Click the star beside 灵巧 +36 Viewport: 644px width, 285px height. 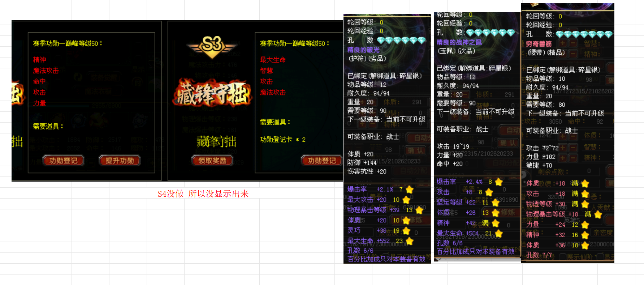point(406,231)
